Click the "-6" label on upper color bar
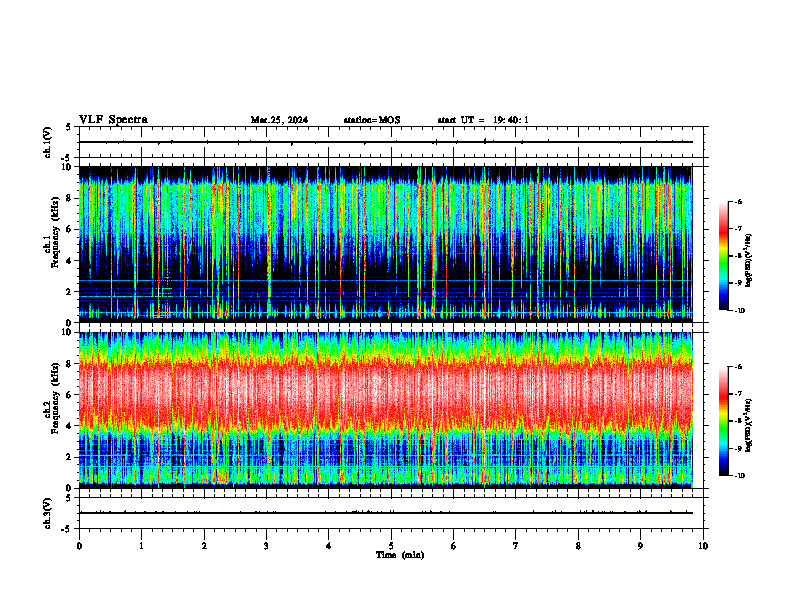792x612 pixels. click(738, 202)
